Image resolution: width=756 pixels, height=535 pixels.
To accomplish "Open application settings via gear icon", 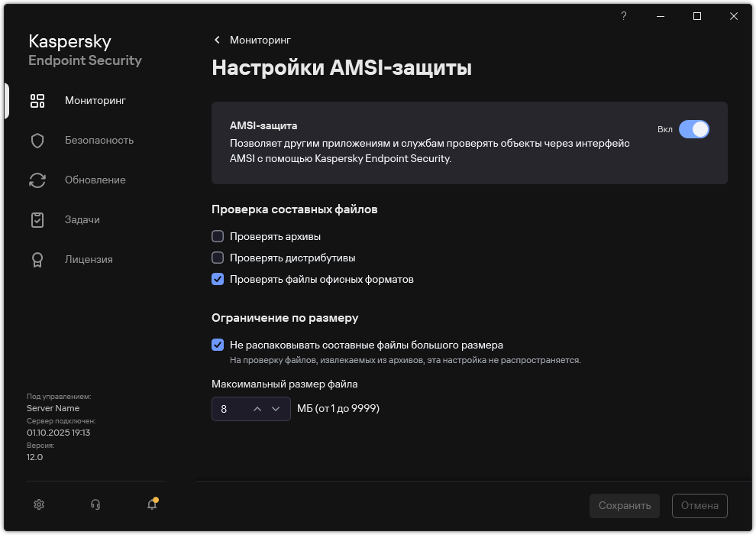I will [x=38, y=504].
